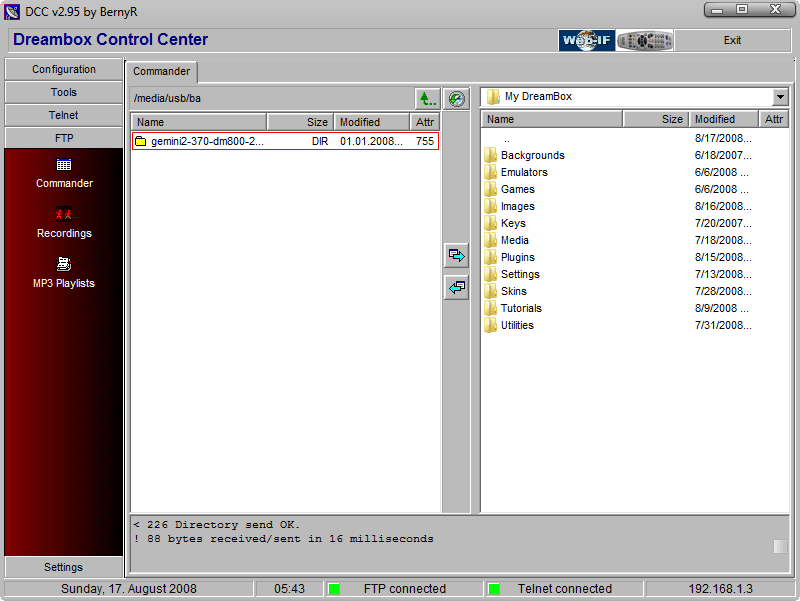Click the log panel scrollbar handle
The width and height of the screenshot is (800, 601).
click(780, 546)
